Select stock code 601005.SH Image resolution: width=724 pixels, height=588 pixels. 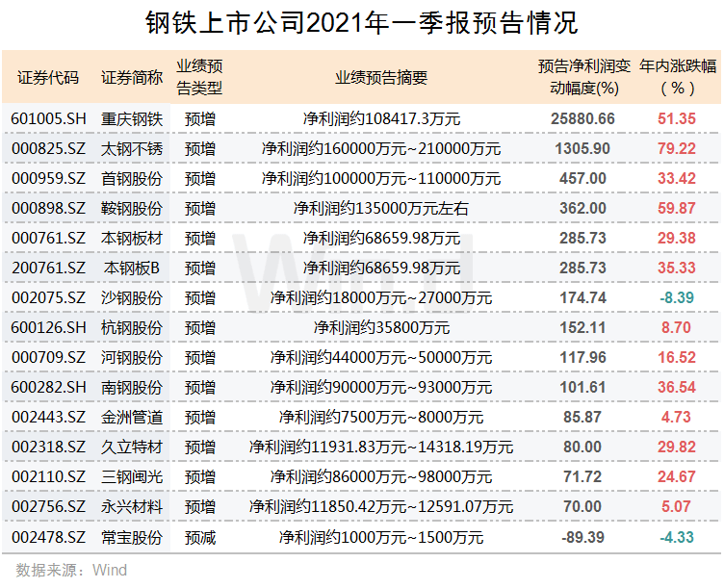pos(49,119)
